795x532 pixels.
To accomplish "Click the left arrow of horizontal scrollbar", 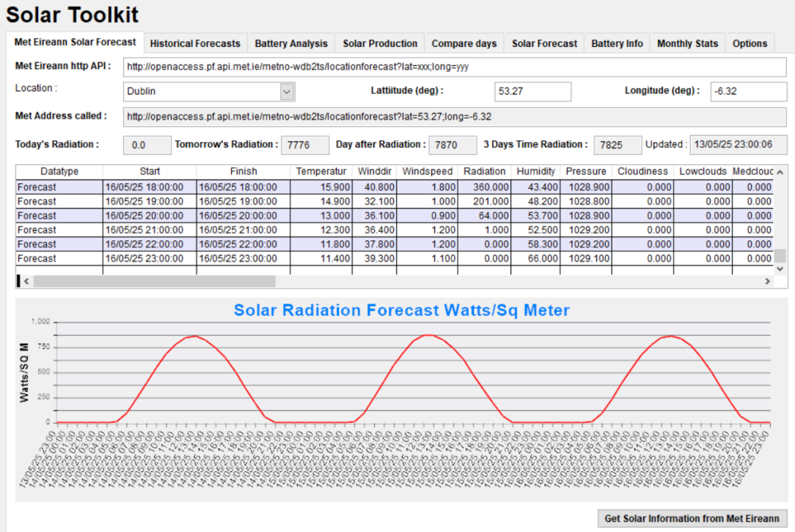I will pyautogui.click(x=26, y=281).
